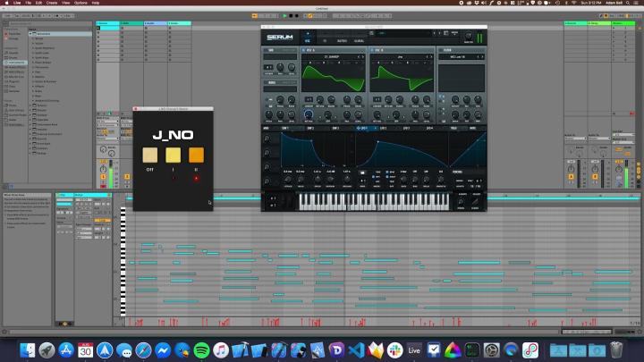The width and height of the screenshot is (644, 362).
Task: Select the ENV 2 tab in Serum
Action: pos(310,129)
